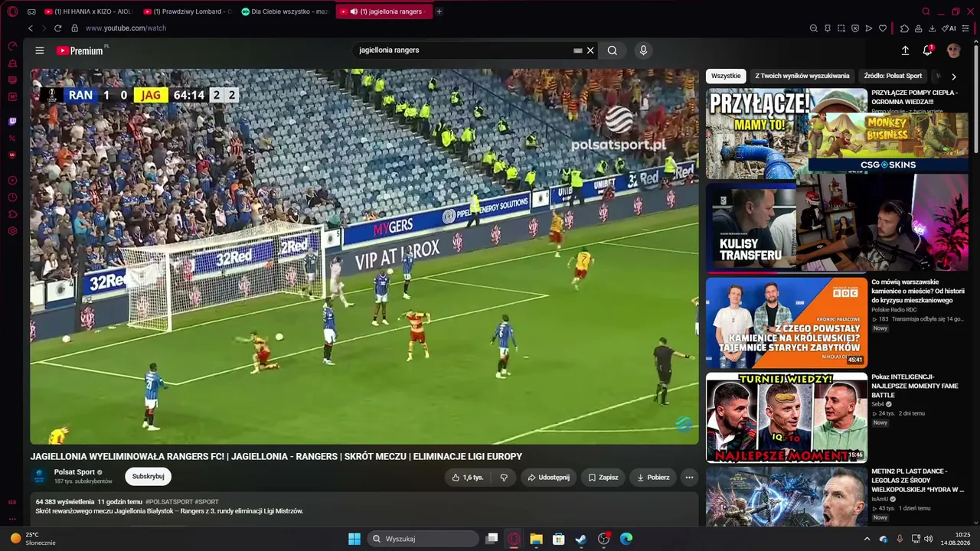Click the Udostępnij share button

click(549, 478)
